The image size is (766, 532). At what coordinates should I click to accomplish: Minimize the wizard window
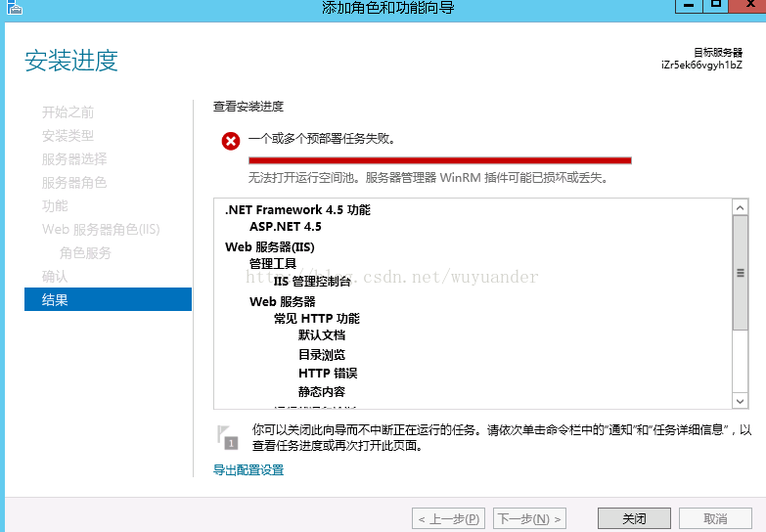689,5
